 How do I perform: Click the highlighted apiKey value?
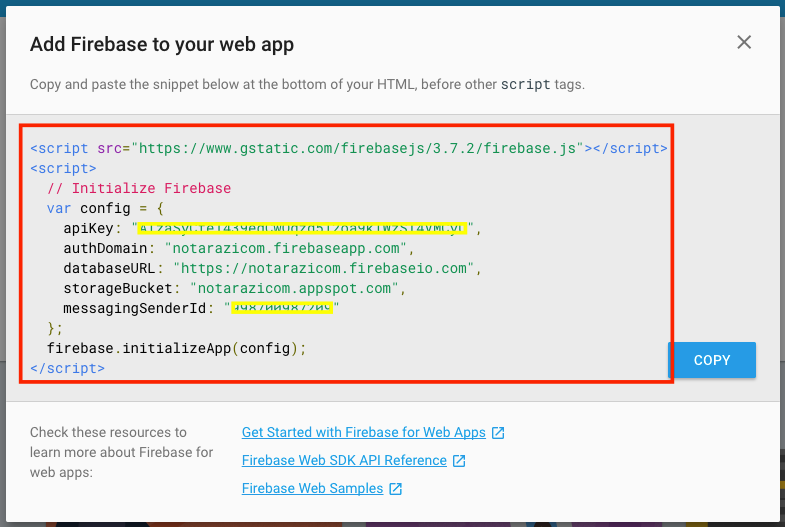click(x=302, y=228)
